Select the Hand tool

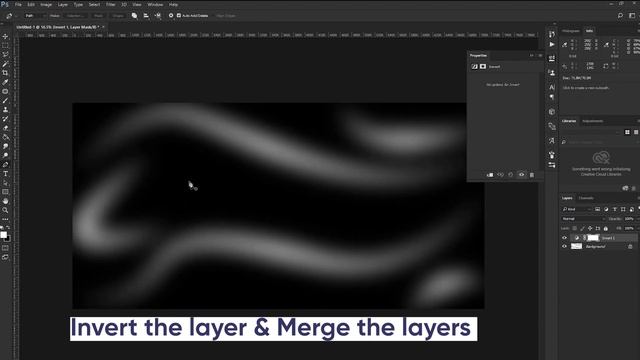click(x=5, y=201)
